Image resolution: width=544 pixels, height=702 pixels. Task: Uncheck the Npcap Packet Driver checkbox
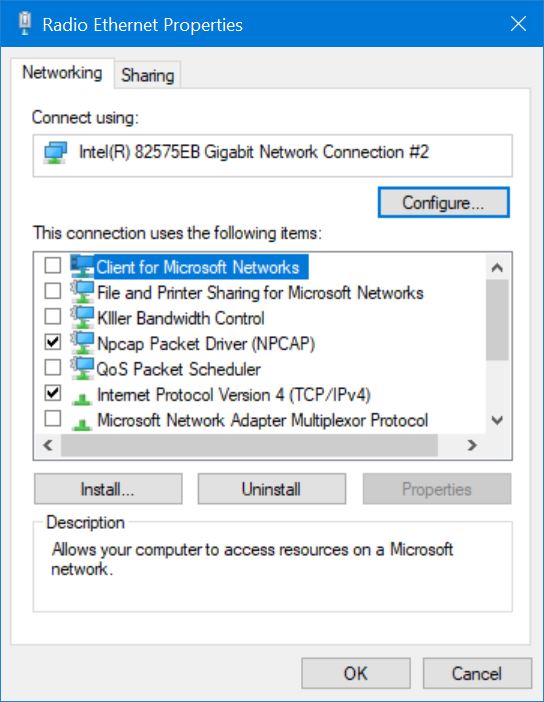point(53,342)
